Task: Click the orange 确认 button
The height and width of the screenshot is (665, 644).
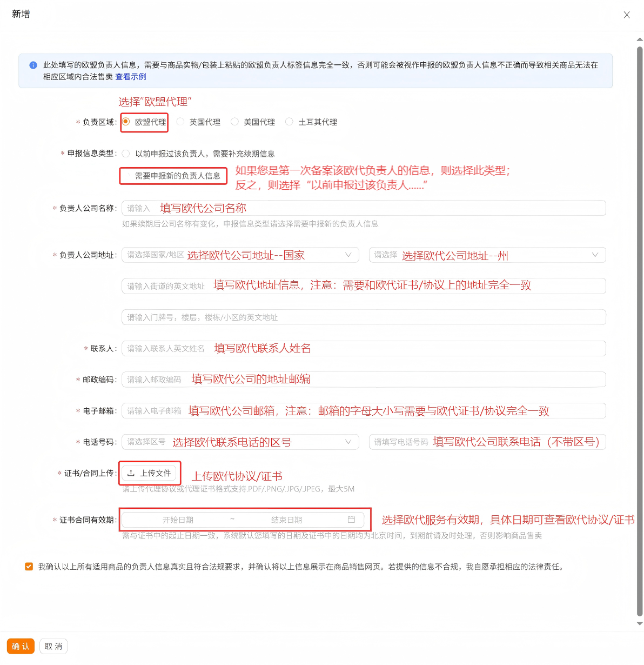Action: point(21,646)
